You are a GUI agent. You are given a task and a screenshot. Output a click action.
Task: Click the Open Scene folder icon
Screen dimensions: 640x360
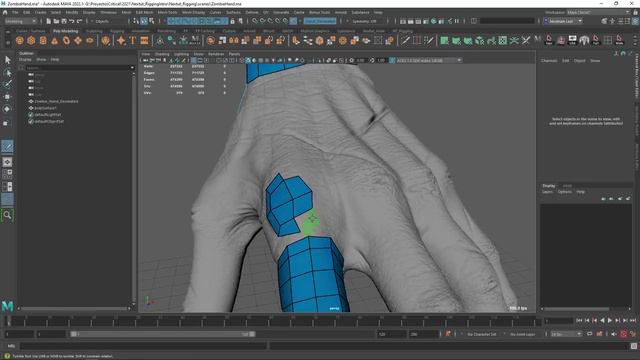point(56,21)
